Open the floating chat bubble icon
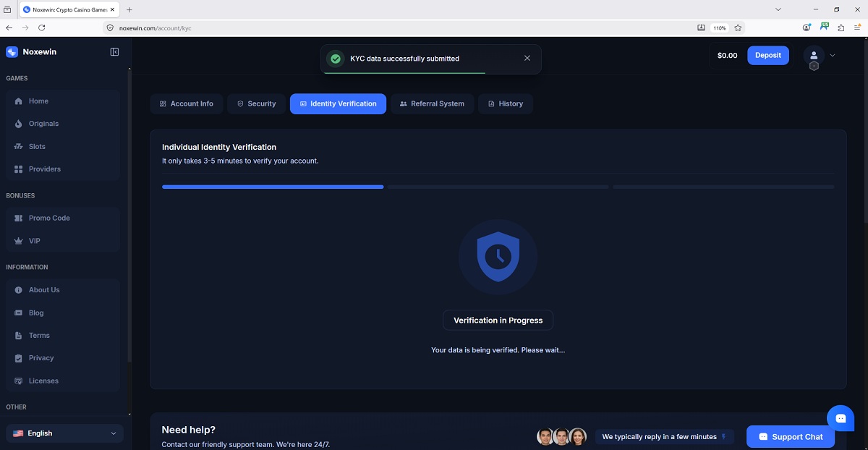868x450 pixels. [x=841, y=418]
